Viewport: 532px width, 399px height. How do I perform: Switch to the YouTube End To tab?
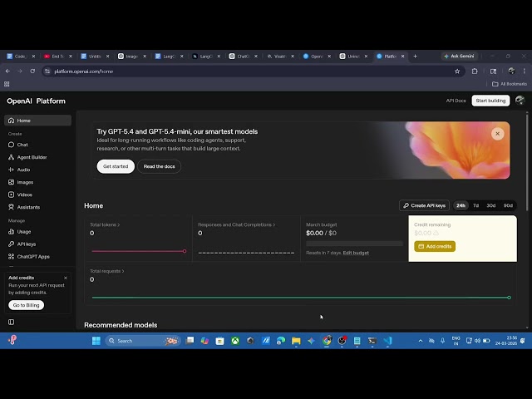57,57
